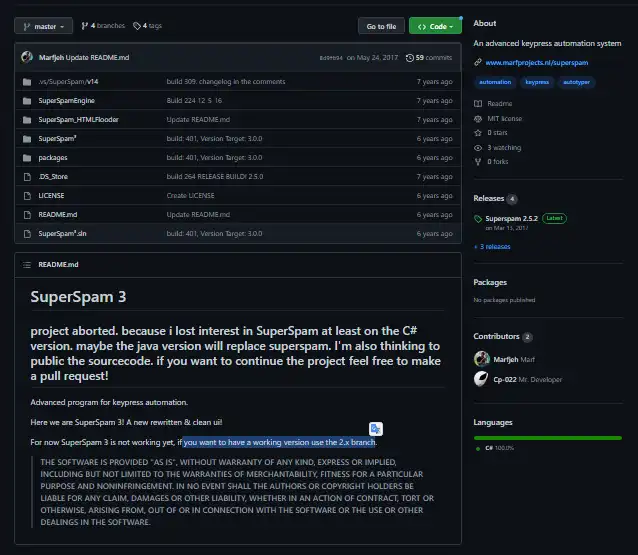Open the master branch dropdown
This screenshot has height=555, width=638.
tap(44, 26)
